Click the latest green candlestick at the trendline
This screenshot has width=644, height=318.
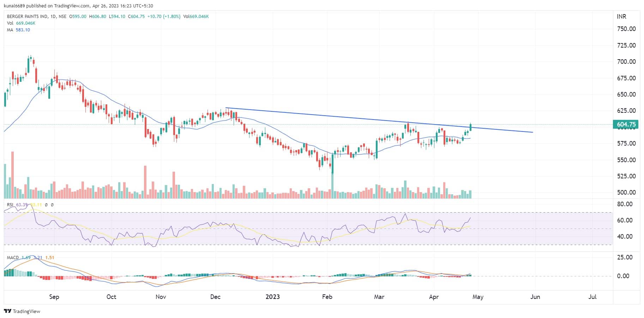[x=470, y=128]
